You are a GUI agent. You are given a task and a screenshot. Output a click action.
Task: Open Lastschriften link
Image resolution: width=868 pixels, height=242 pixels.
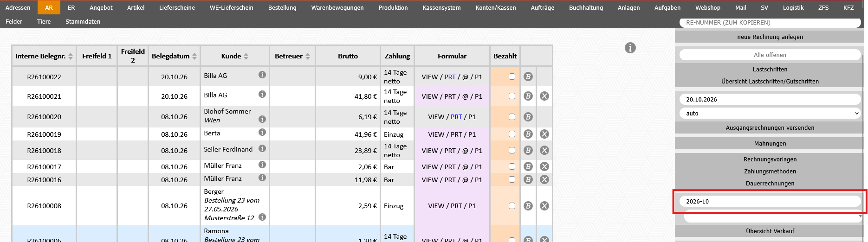(x=770, y=69)
